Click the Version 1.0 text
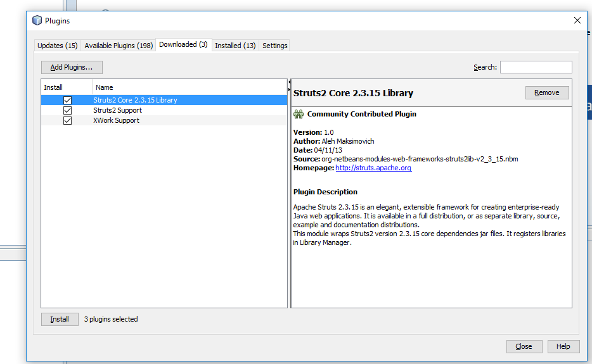592x364 pixels. pyautogui.click(x=313, y=132)
